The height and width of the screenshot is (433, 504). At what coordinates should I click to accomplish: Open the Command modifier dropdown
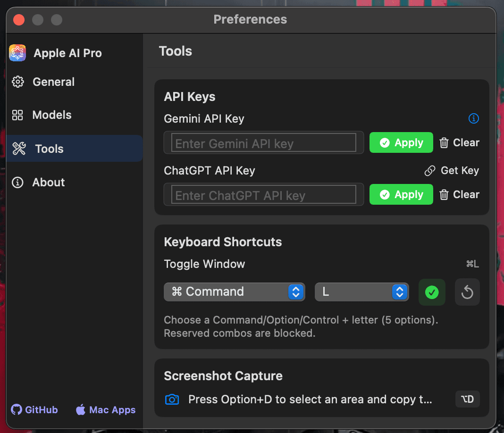(x=235, y=292)
